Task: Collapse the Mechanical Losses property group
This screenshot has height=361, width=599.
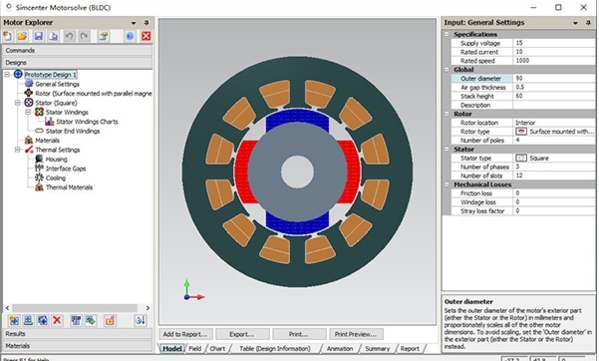Action: (447, 185)
